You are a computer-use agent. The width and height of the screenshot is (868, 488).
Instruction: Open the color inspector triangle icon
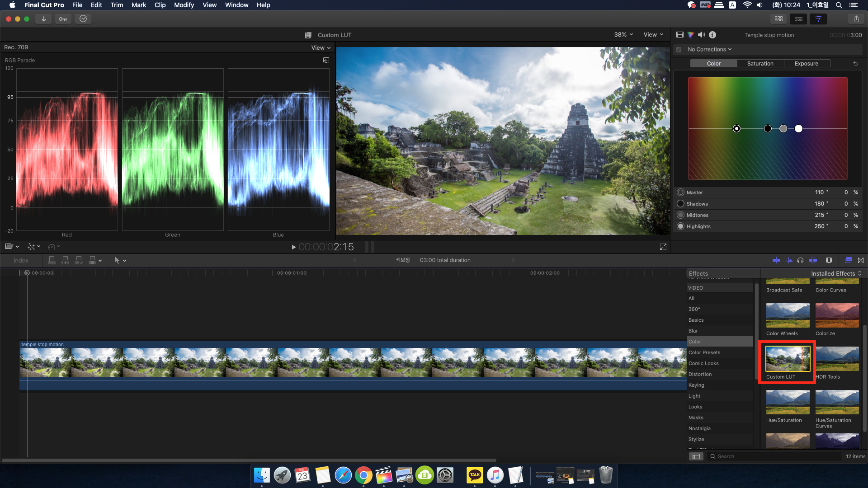(690, 35)
